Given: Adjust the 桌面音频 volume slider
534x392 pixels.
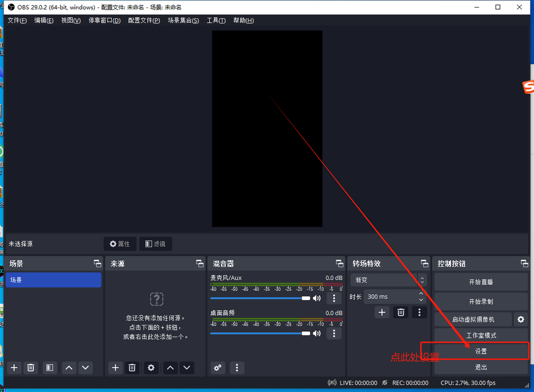Looking at the screenshot, I should point(260,333).
